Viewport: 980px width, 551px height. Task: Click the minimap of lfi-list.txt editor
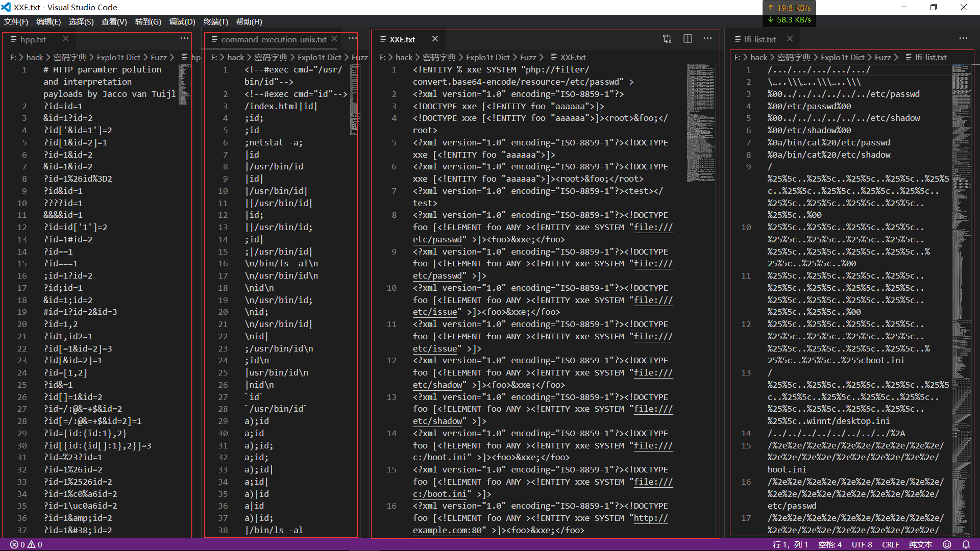click(962, 300)
